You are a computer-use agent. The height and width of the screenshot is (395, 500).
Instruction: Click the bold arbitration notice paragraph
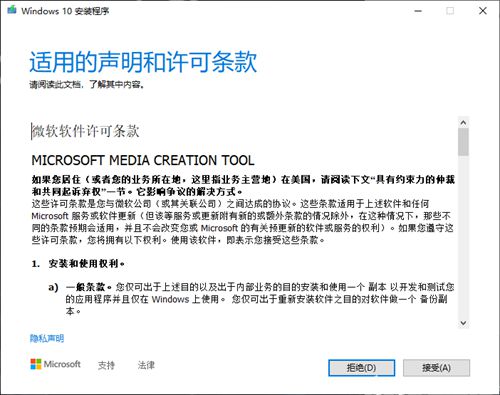tap(243, 186)
